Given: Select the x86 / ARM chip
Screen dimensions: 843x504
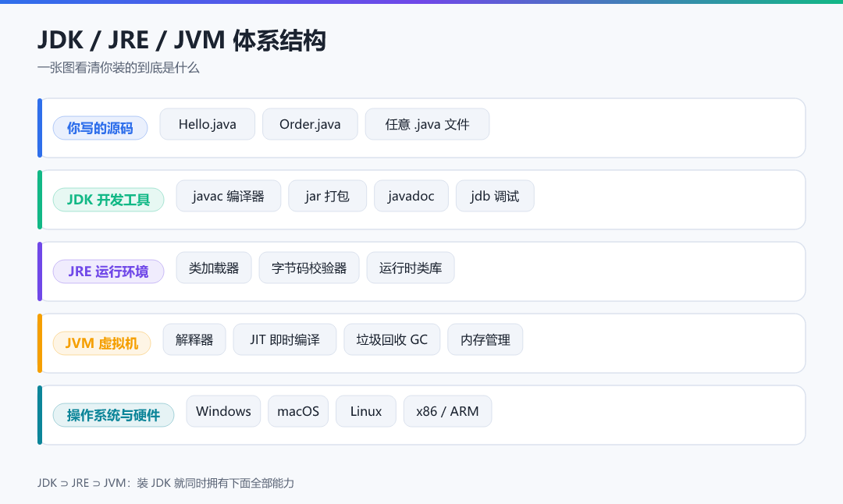Looking at the screenshot, I should coord(448,411).
